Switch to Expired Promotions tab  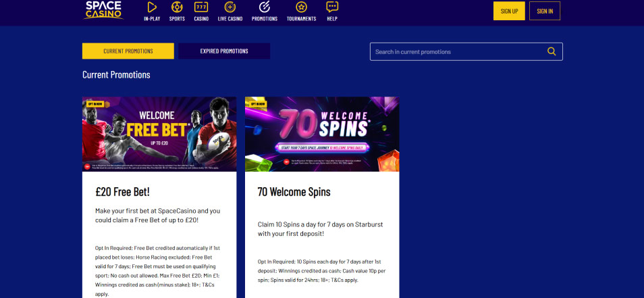tap(224, 51)
